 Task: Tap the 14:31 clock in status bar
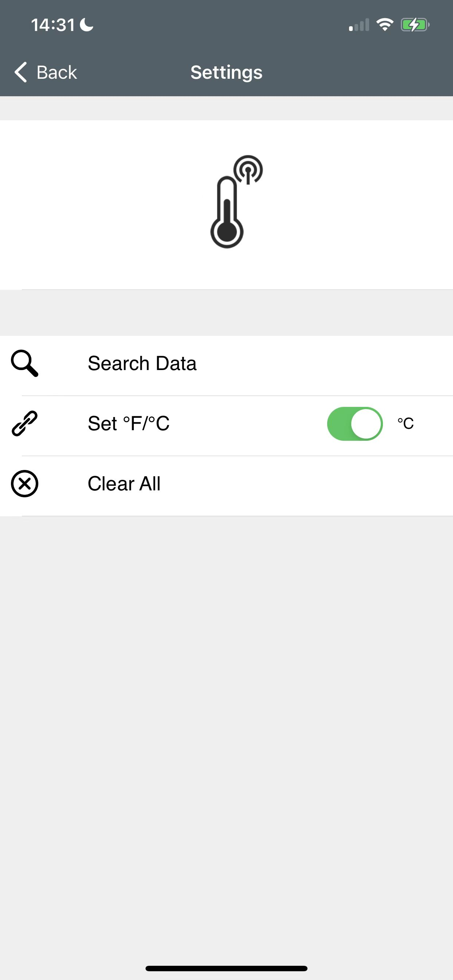pos(53,25)
